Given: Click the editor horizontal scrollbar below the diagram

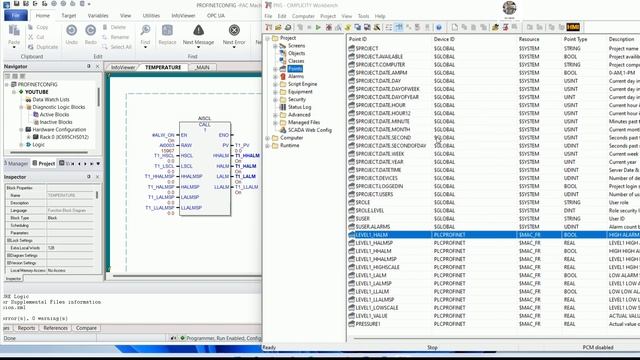Looking at the screenshot, I should coord(187,276).
